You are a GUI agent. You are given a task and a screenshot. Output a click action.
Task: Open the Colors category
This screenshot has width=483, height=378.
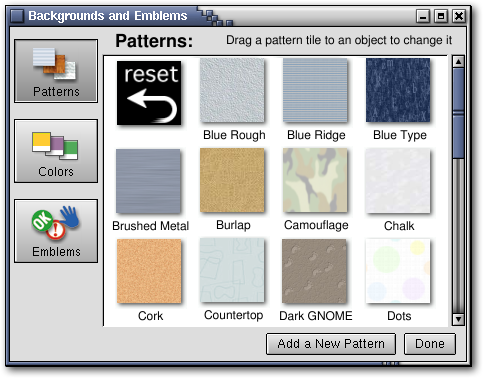[x=56, y=151]
